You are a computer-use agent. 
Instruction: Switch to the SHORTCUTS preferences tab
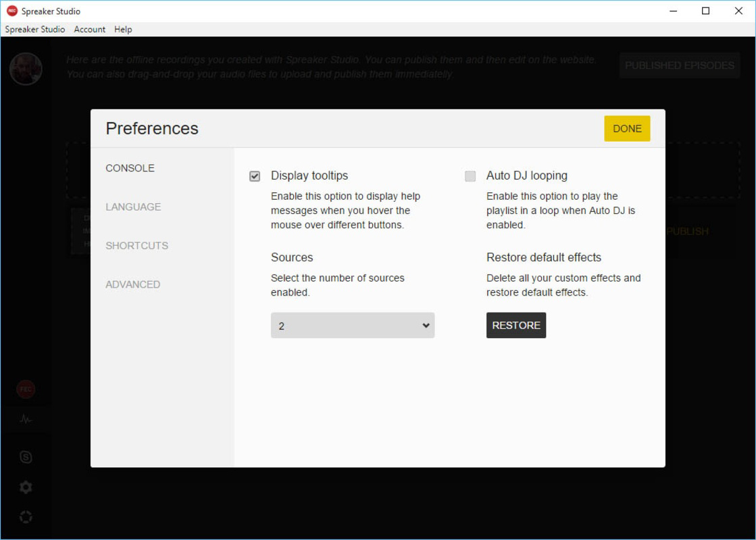[x=136, y=246]
